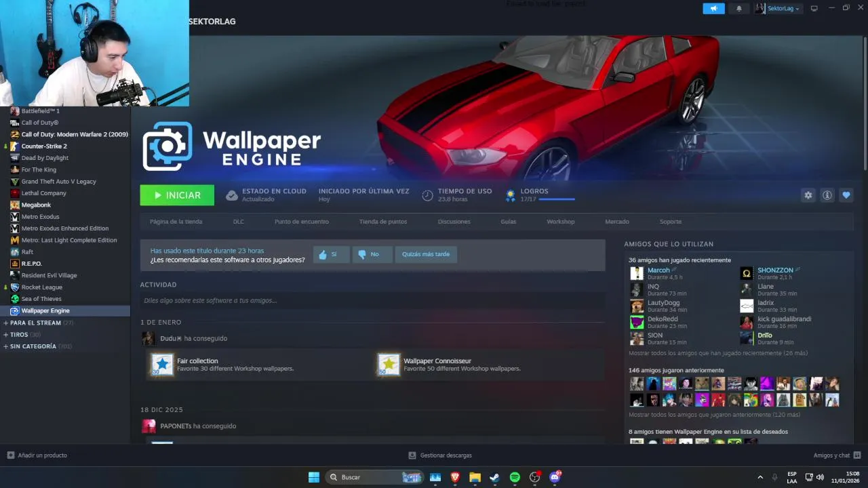Select Counter-Strike 2 in the library list
The height and width of the screenshot is (488, 868).
click(x=44, y=146)
